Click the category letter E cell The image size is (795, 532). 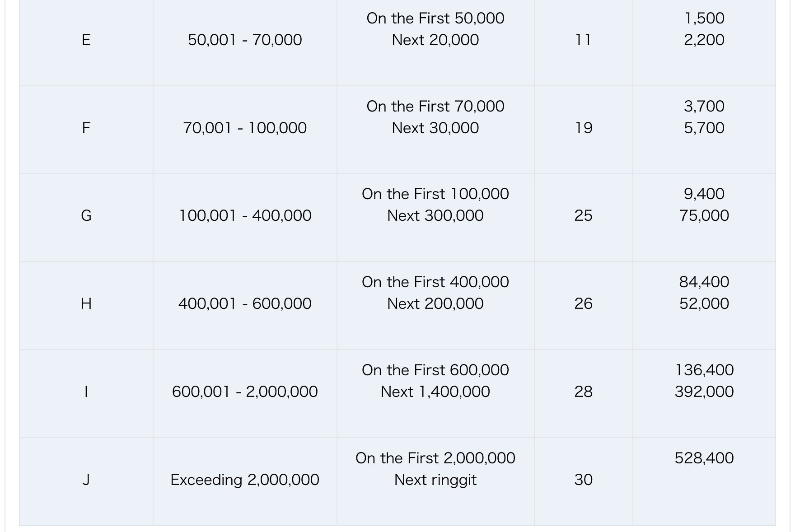(x=86, y=40)
